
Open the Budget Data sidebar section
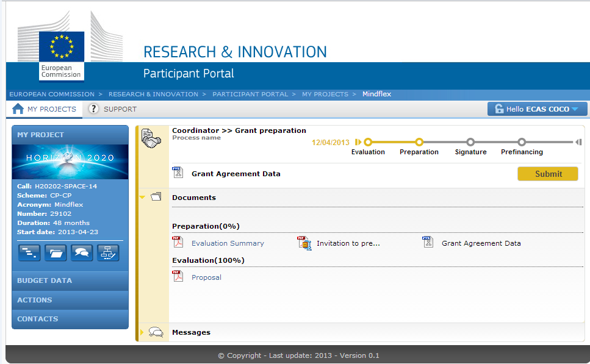(70, 280)
